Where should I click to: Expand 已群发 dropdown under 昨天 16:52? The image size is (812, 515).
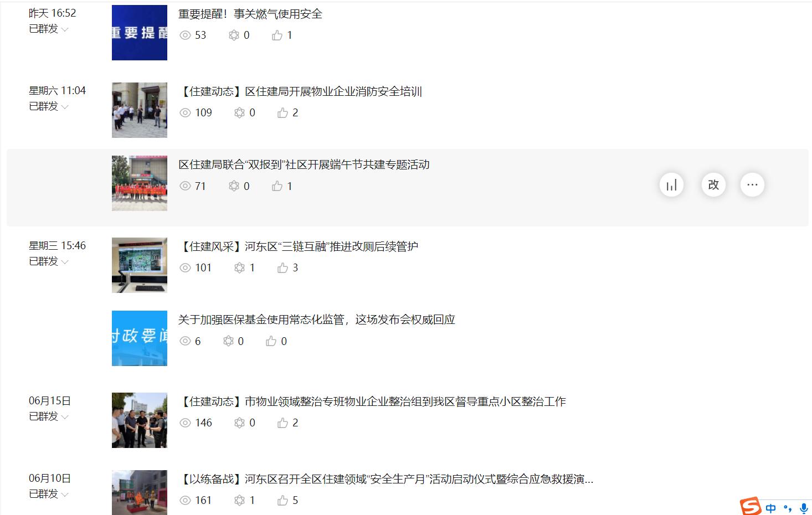click(49, 29)
